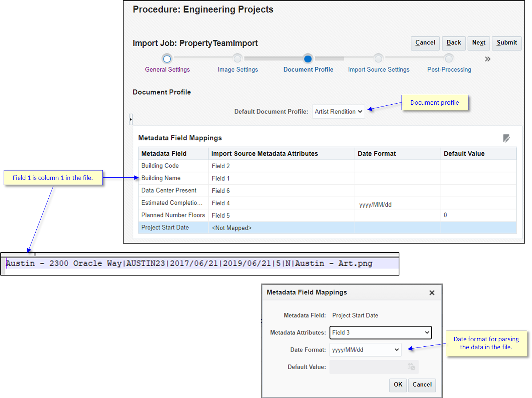Select the Project Start Date row
Screen dimensions: 532x398
(165, 227)
